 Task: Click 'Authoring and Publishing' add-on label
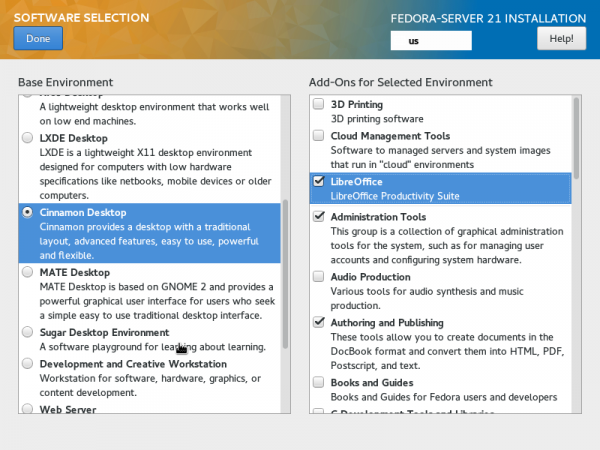[387, 323]
